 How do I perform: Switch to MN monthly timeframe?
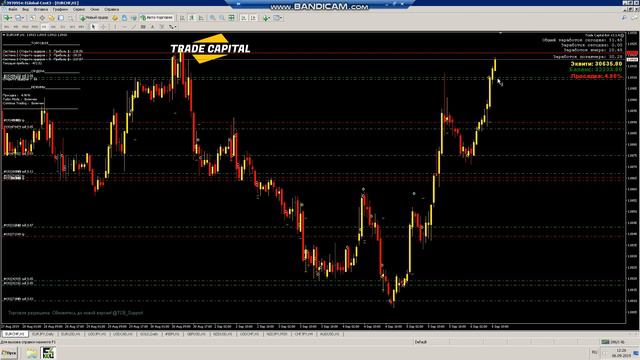[81, 27]
